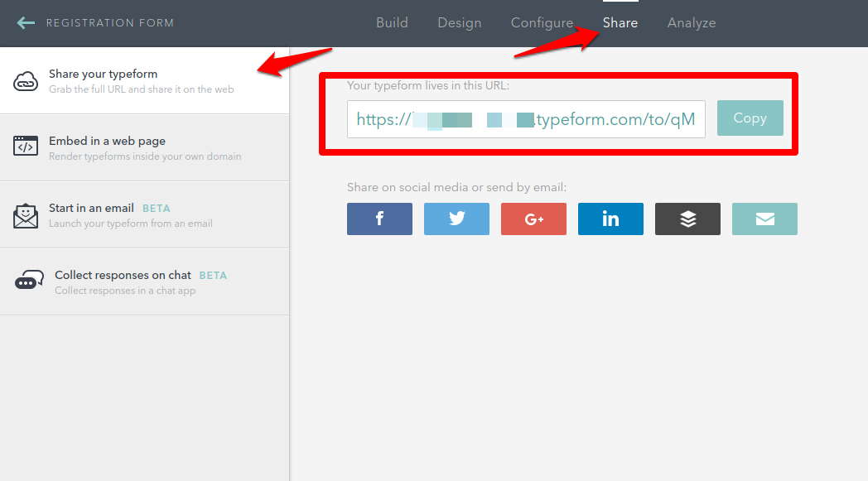Click the REGISTRATION FORM title
Image resolution: width=868 pixels, height=481 pixels.
tap(110, 22)
